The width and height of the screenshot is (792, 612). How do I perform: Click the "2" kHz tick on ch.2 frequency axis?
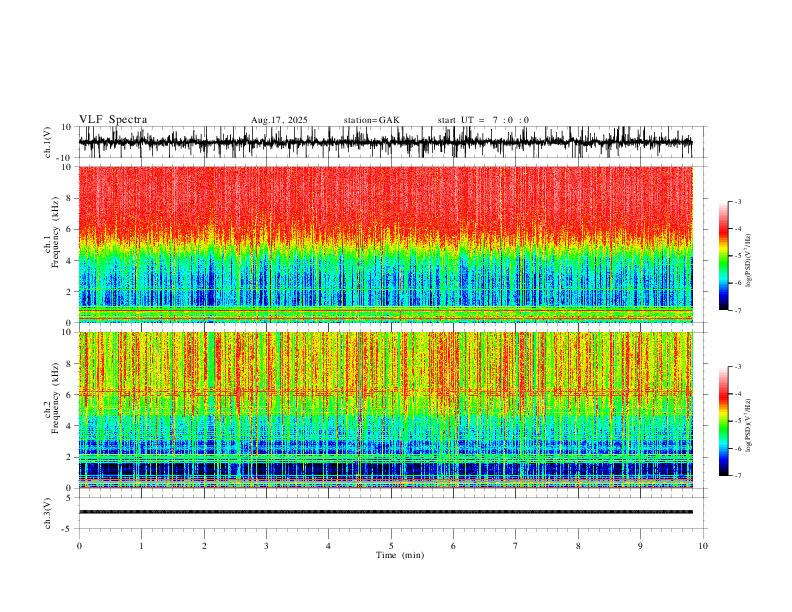(x=70, y=457)
